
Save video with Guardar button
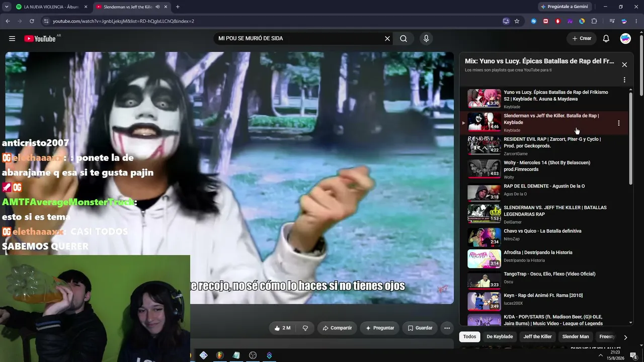tap(420, 328)
